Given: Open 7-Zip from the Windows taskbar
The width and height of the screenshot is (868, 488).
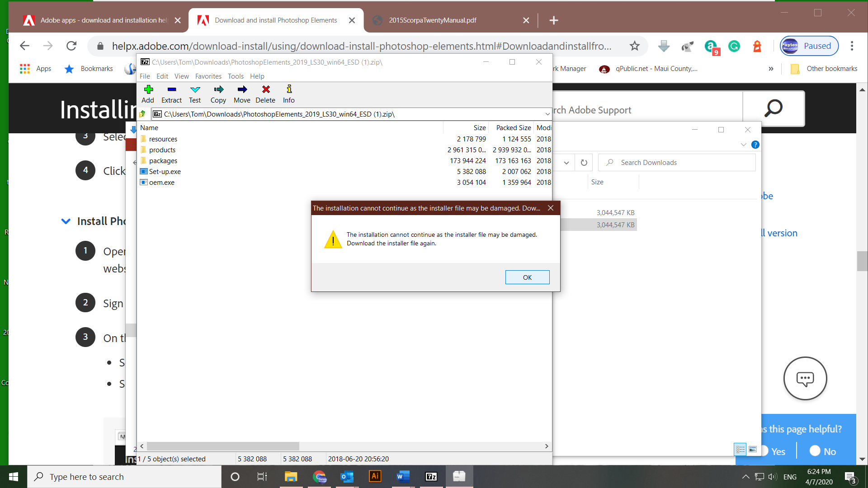Looking at the screenshot, I should click(431, 476).
